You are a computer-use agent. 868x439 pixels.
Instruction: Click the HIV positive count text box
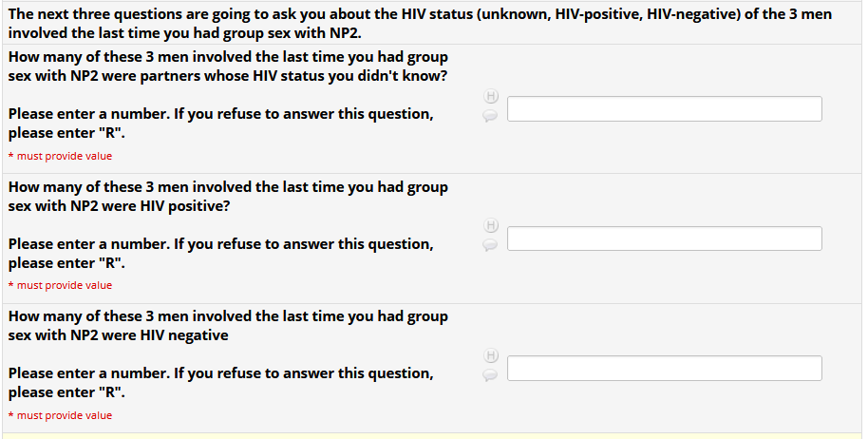[664, 239]
